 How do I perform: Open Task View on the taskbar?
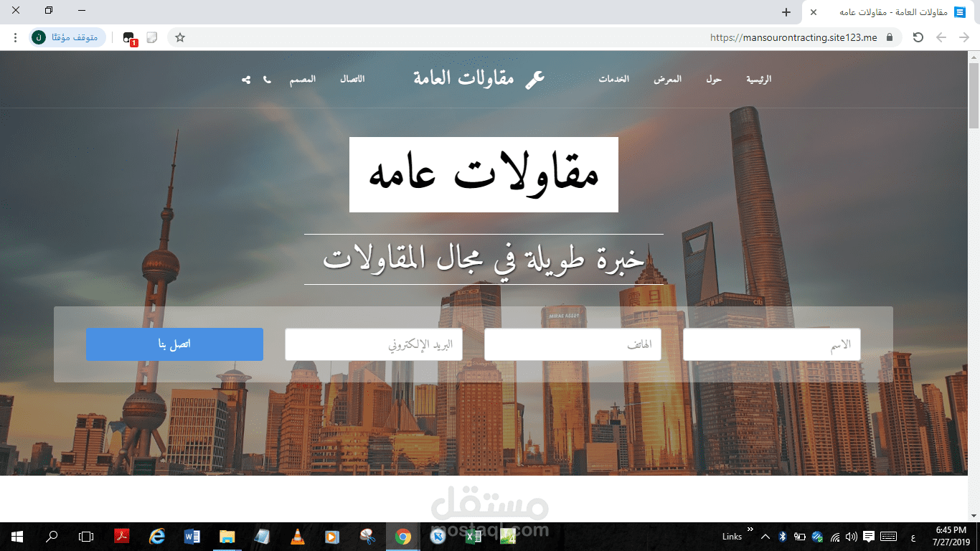pos(86,537)
